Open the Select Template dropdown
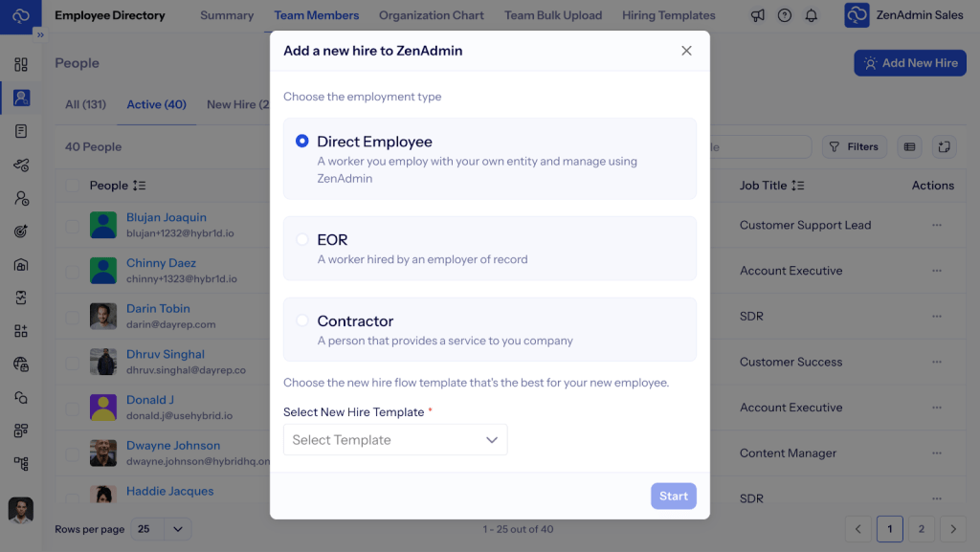980x552 pixels. pos(395,440)
